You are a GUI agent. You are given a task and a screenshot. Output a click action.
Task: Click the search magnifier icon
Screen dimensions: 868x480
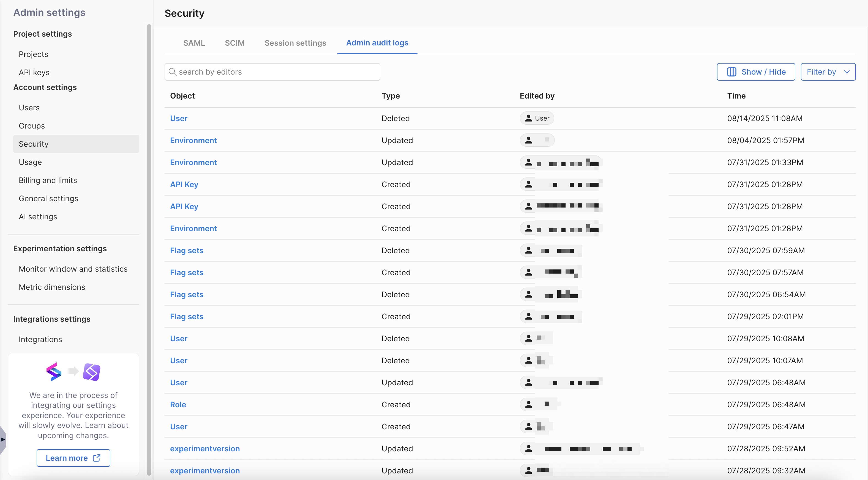(172, 72)
